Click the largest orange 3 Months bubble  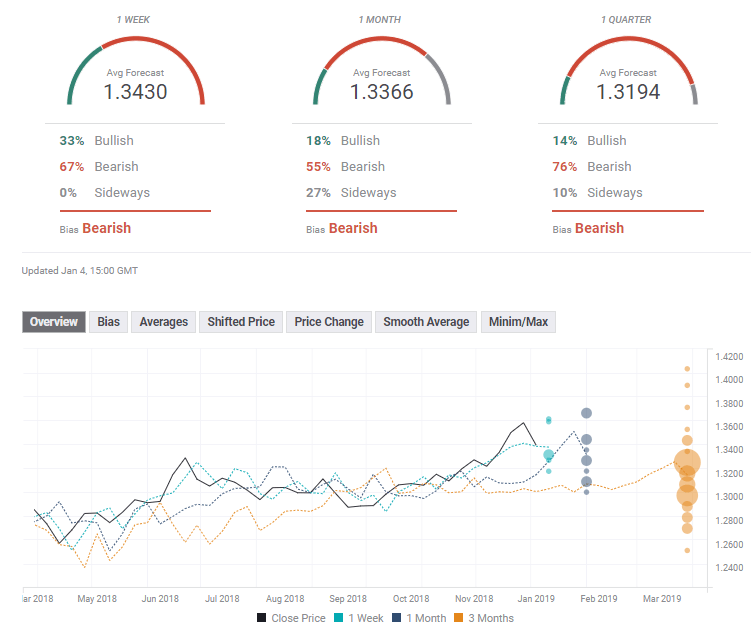pos(687,463)
